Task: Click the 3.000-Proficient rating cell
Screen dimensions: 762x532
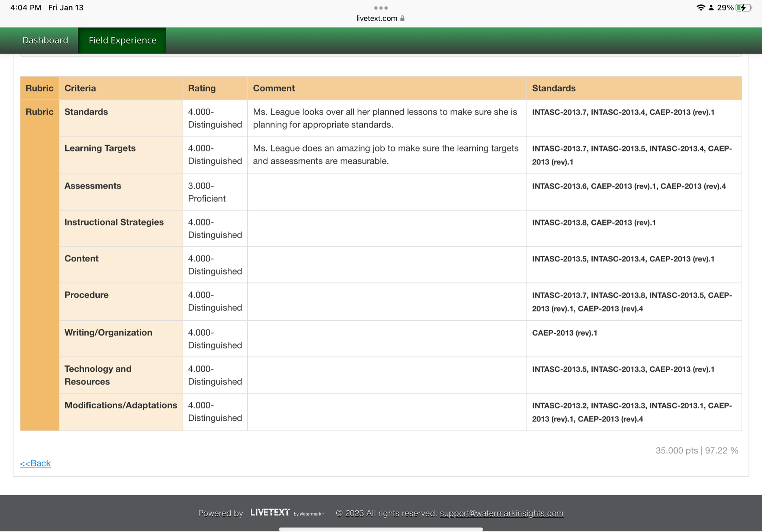Action: coord(207,192)
